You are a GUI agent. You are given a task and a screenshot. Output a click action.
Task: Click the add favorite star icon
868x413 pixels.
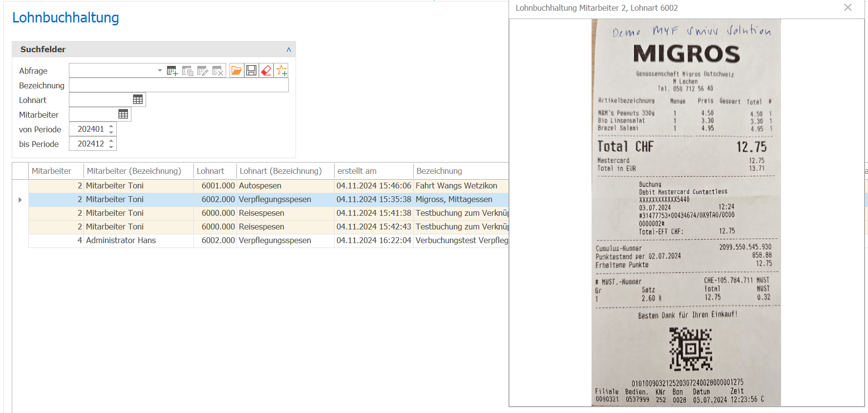click(281, 71)
